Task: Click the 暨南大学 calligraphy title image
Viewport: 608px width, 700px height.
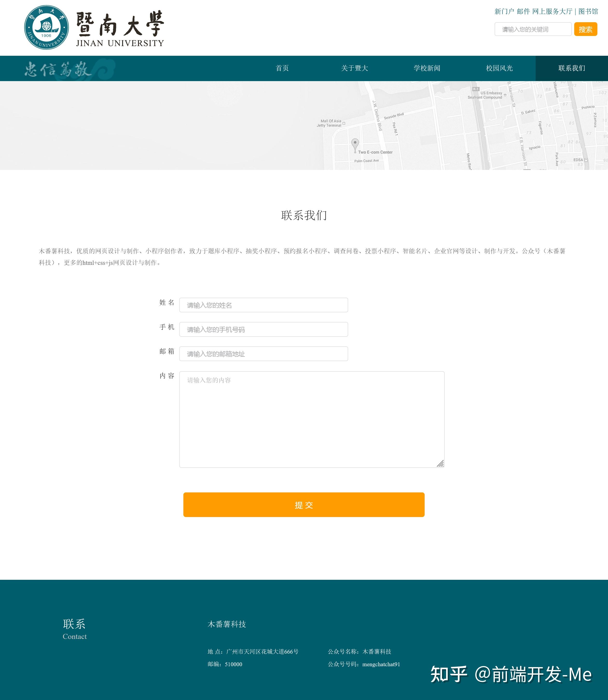Action: (120, 24)
